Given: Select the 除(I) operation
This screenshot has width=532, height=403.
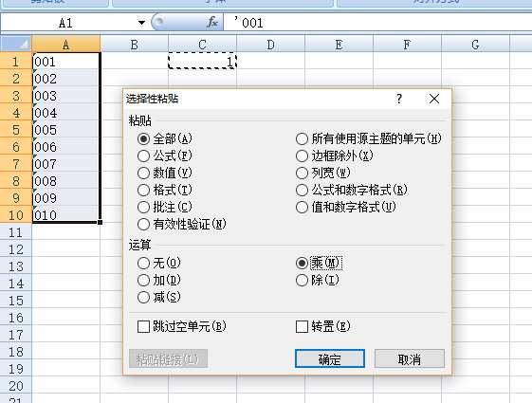Looking at the screenshot, I should click(x=318, y=280).
